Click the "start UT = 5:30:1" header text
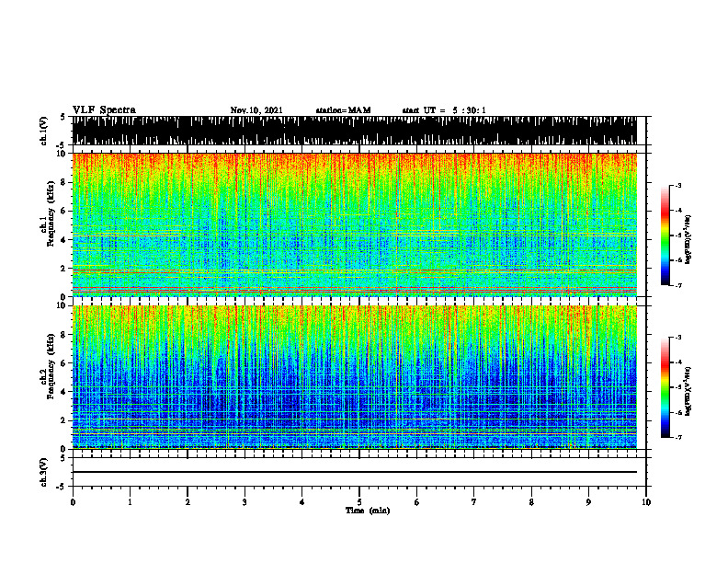 tap(444, 110)
